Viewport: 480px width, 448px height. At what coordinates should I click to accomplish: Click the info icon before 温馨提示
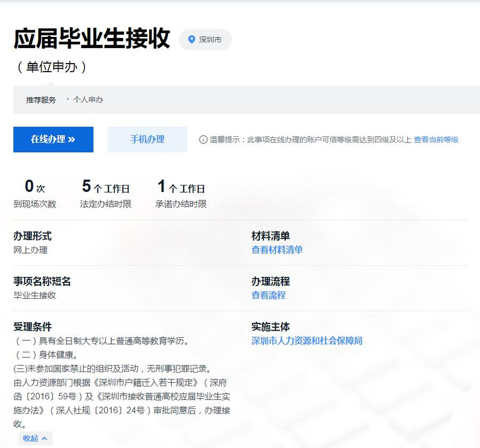[203, 140]
